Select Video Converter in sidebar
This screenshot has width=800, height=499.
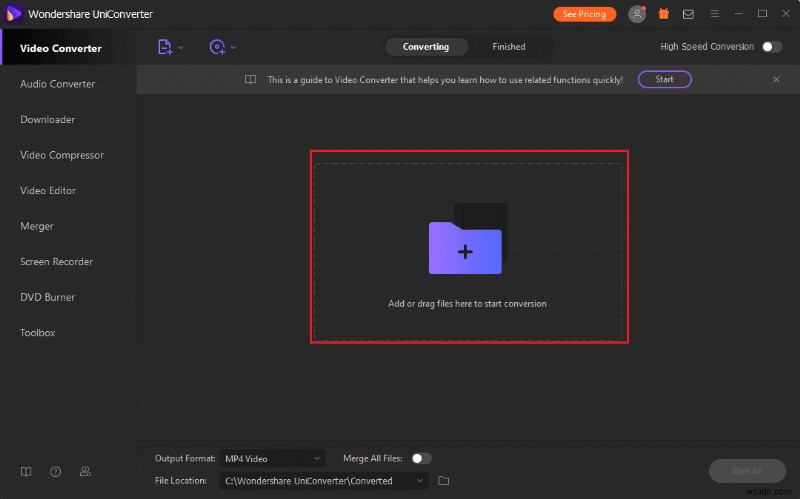(68, 47)
